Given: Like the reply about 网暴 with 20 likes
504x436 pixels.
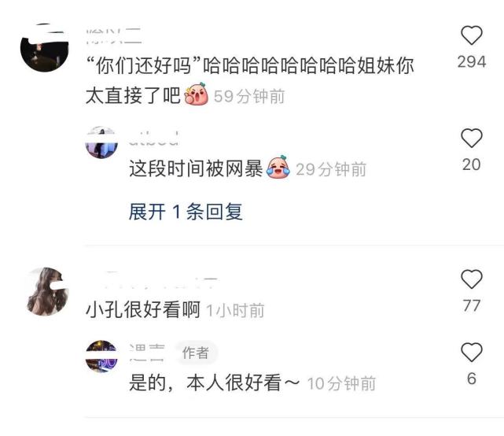Looking at the screenshot, I should 472,138.
